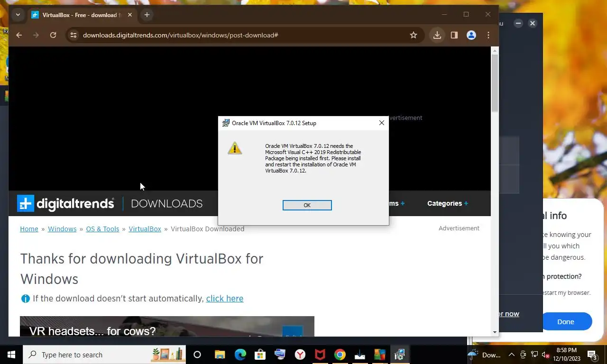This screenshot has width=607, height=364.
Task: Click the volume icon in system tray
Action: tap(545, 355)
